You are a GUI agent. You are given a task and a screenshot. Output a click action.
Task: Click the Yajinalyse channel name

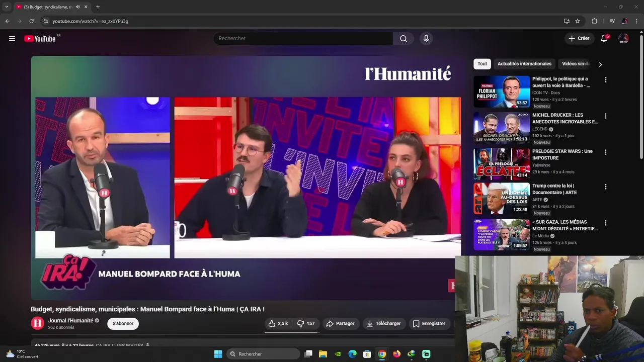[x=542, y=165]
